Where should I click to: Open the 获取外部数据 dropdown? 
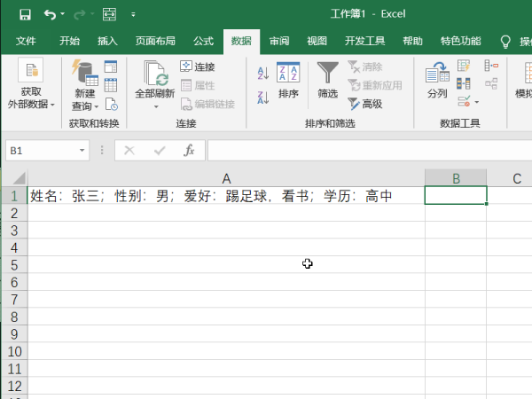point(31,98)
